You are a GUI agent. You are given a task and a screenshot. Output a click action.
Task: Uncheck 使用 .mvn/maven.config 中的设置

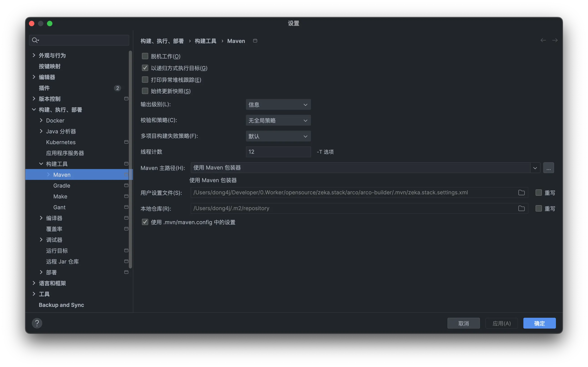tap(145, 222)
